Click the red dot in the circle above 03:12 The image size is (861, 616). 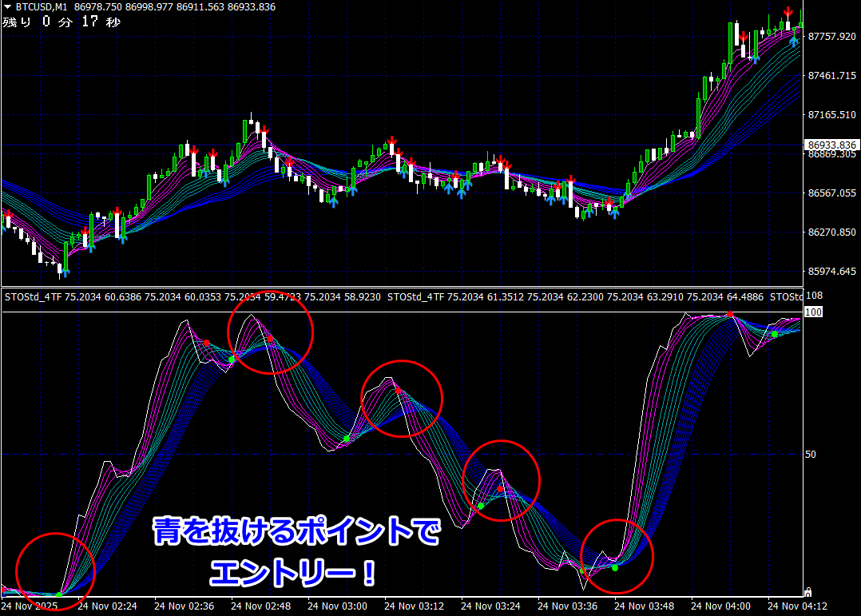coord(398,391)
